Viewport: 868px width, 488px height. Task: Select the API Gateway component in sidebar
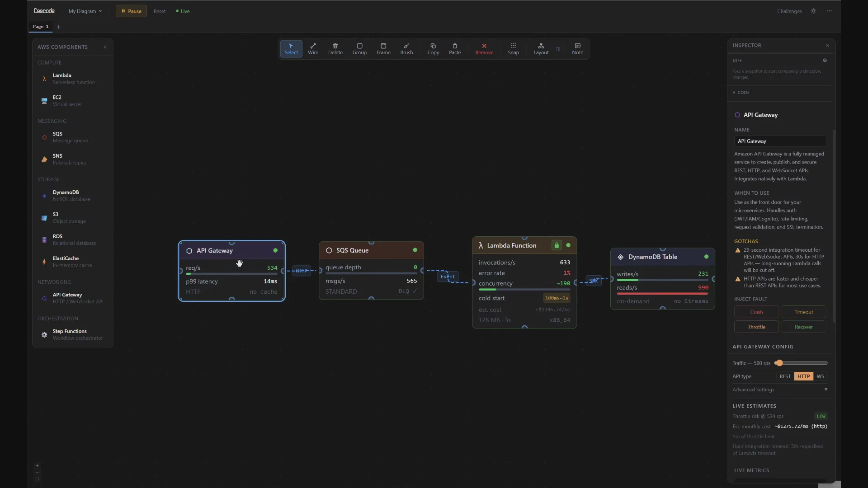73,298
